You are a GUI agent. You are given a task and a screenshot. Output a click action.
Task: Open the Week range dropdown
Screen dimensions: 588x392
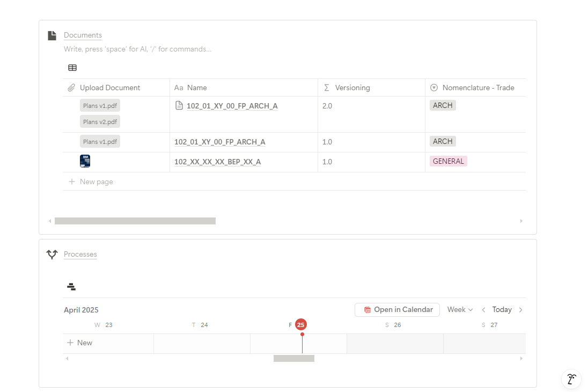(x=460, y=310)
